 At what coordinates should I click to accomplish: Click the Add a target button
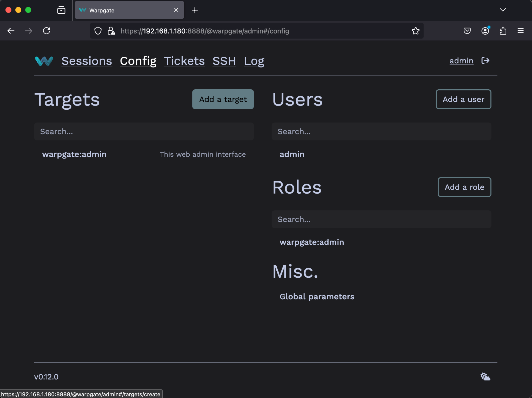coord(223,99)
